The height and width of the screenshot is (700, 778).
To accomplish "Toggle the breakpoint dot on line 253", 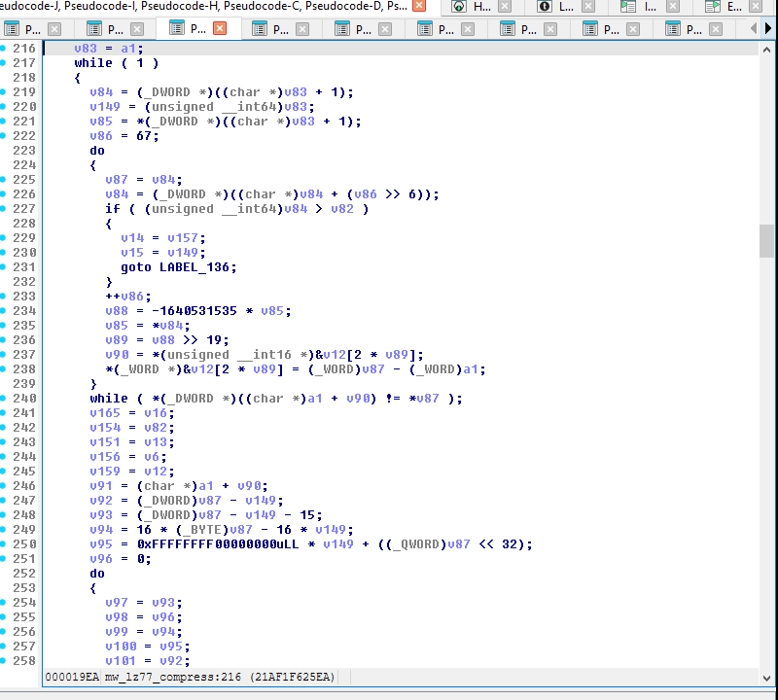I will pyautogui.click(x=5, y=587).
